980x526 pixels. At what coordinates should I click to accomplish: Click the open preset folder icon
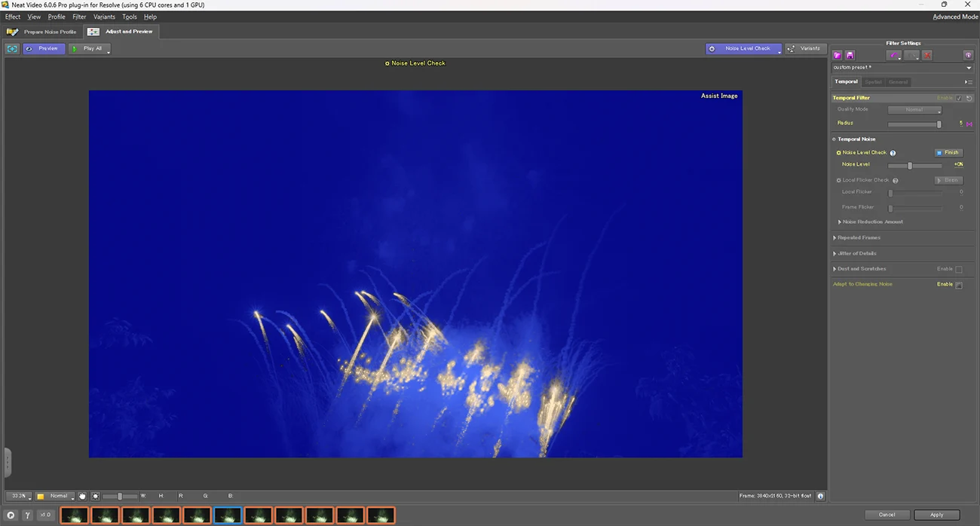coord(837,56)
